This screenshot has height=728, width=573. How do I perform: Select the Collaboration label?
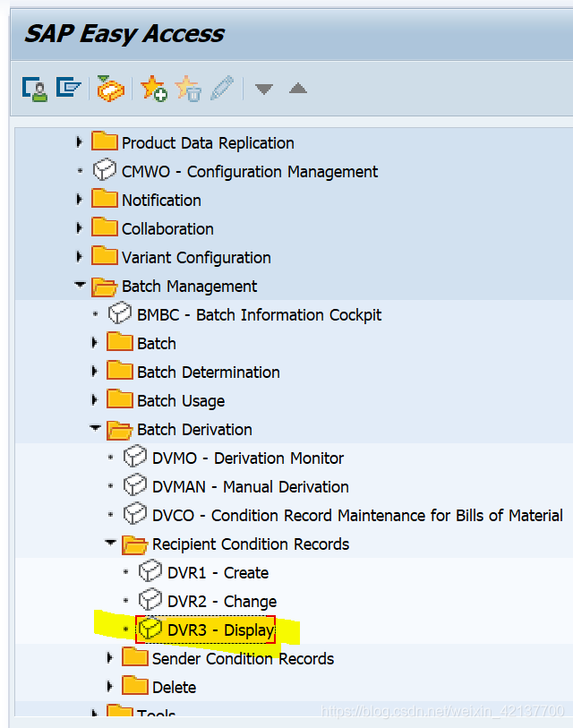pos(167,229)
